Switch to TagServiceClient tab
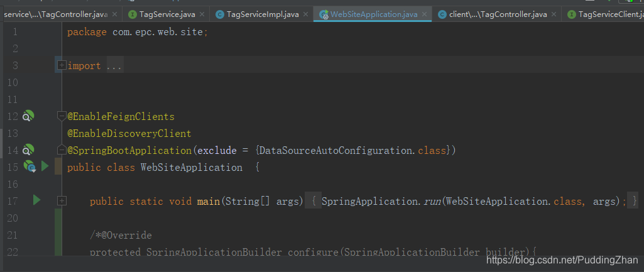Screen dimensions: 644x272 click(611, 14)
